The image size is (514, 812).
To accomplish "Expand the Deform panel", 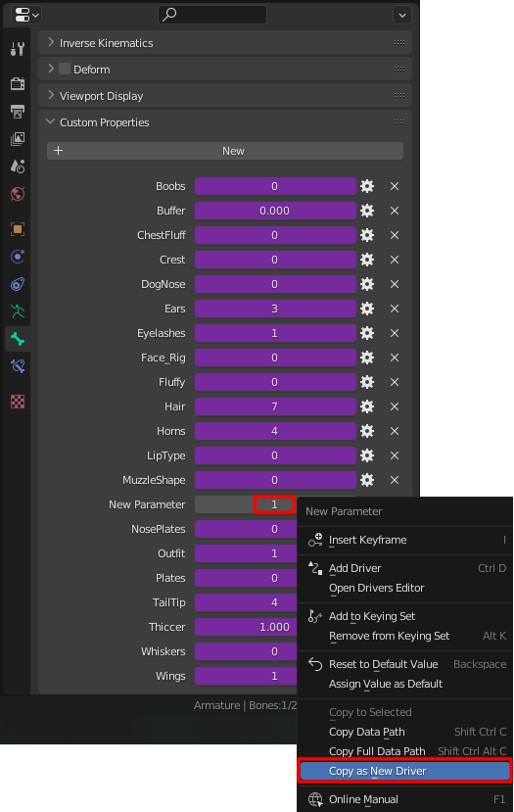I will tap(51, 69).
